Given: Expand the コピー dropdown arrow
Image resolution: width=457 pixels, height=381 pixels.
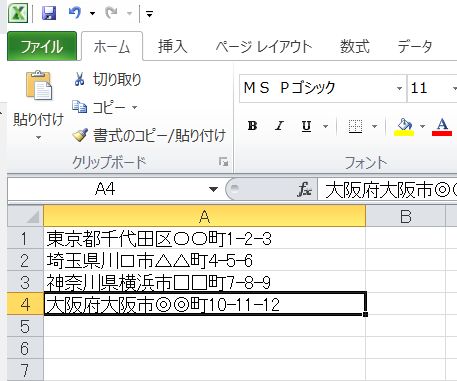Looking at the screenshot, I should coord(134,107).
